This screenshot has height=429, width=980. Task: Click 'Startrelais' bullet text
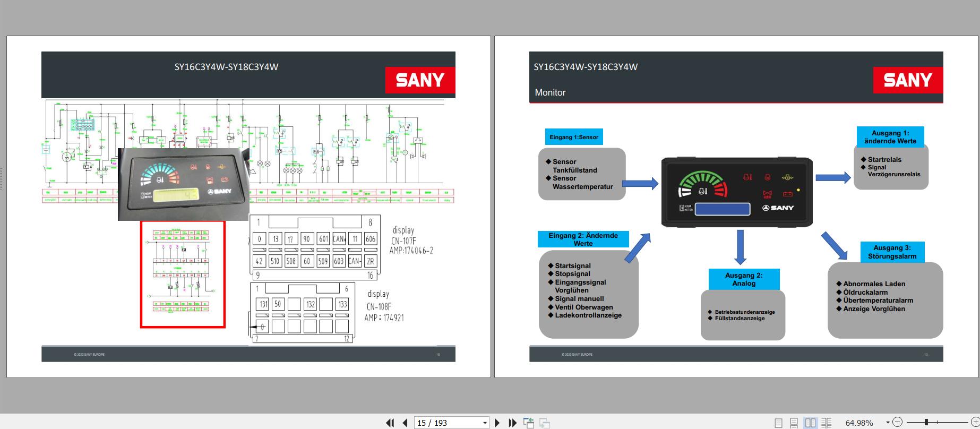click(884, 160)
